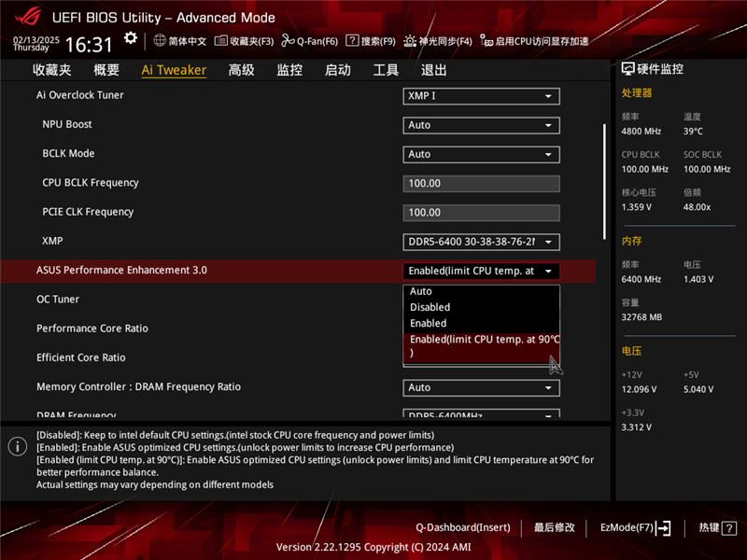Click the hardware monitor icon above 硬件监控
The image size is (747, 560).
click(629, 65)
